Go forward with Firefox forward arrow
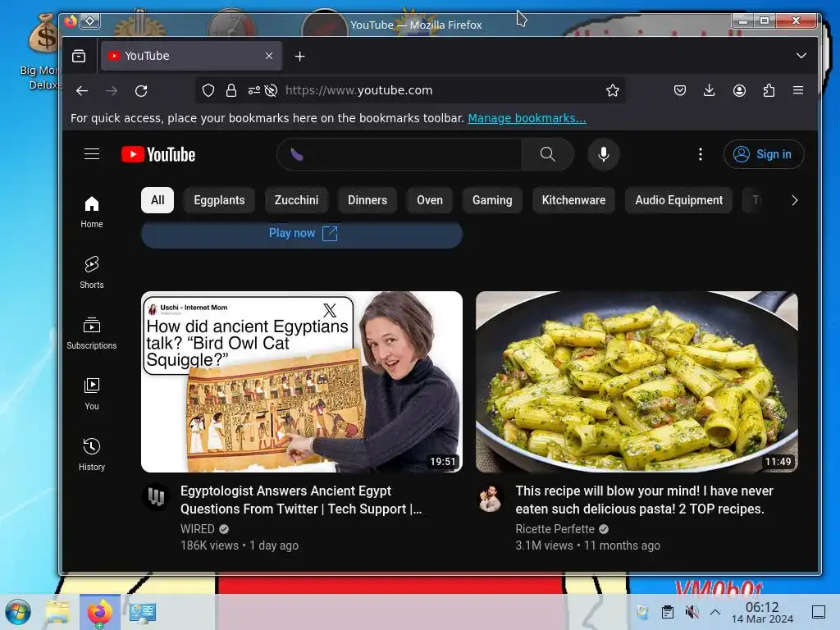This screenshot has height=630, width=840. point(112,90)
